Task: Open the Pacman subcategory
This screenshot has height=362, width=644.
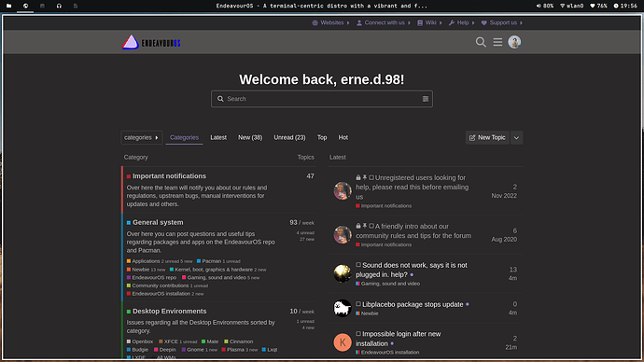Action: tap(212, 261)
